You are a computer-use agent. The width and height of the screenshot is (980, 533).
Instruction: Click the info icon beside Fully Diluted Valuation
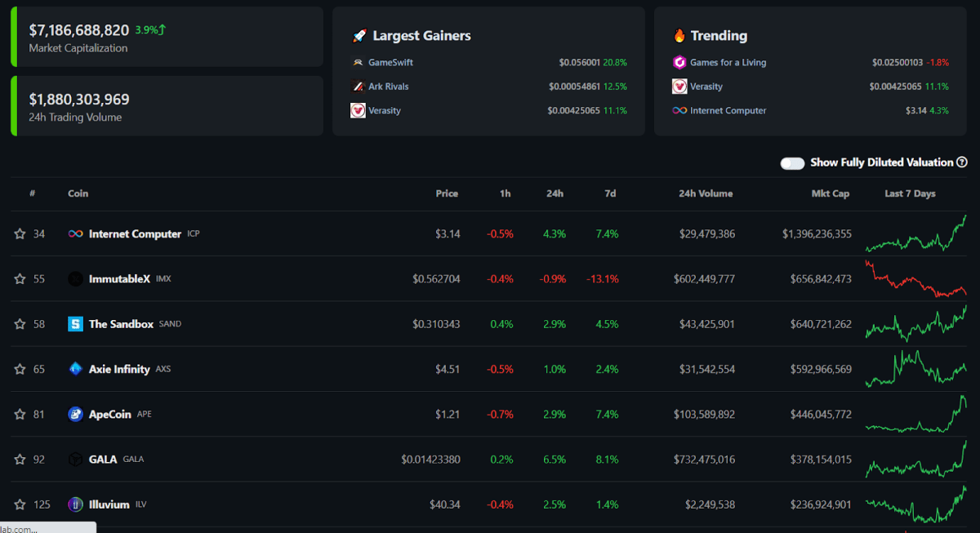click(962, 162)
